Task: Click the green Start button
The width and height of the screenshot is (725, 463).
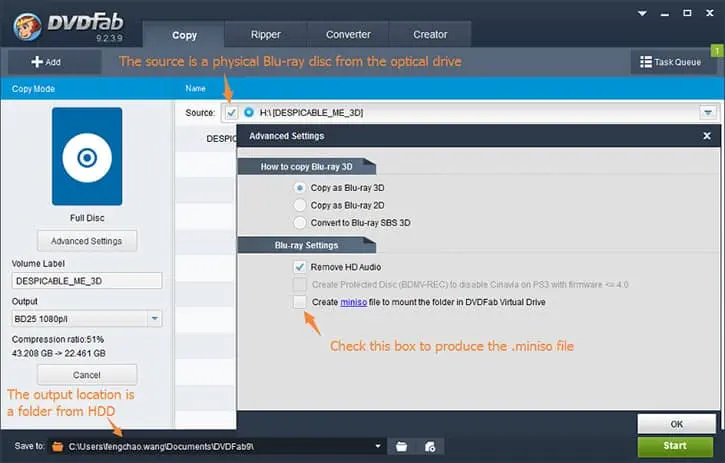Action: 675,445
